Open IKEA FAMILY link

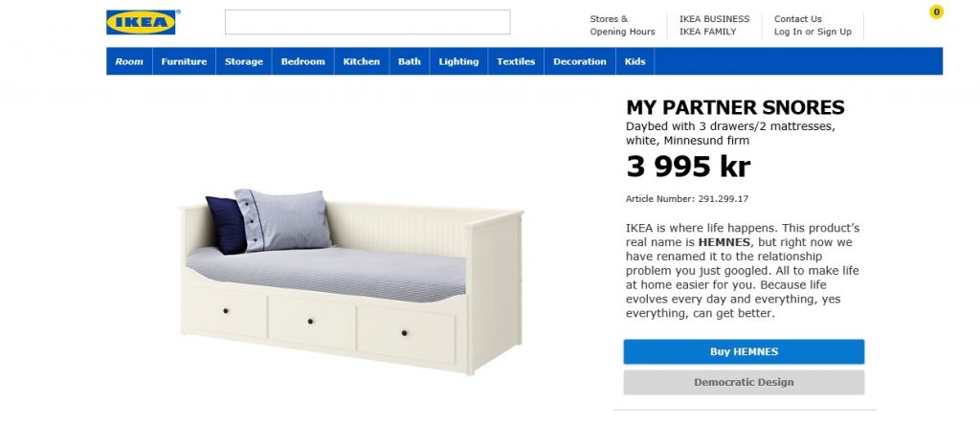tap(709, 32)
